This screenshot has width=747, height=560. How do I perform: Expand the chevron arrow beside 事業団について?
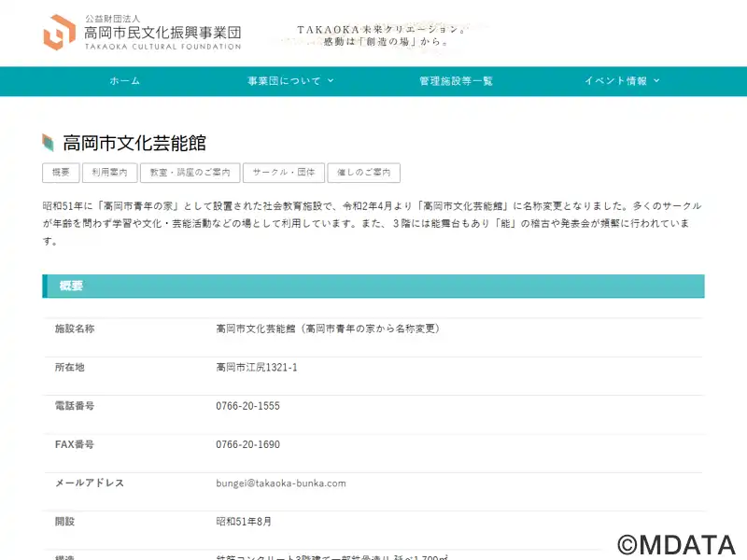pyautogui.click(x=331, y=81)
